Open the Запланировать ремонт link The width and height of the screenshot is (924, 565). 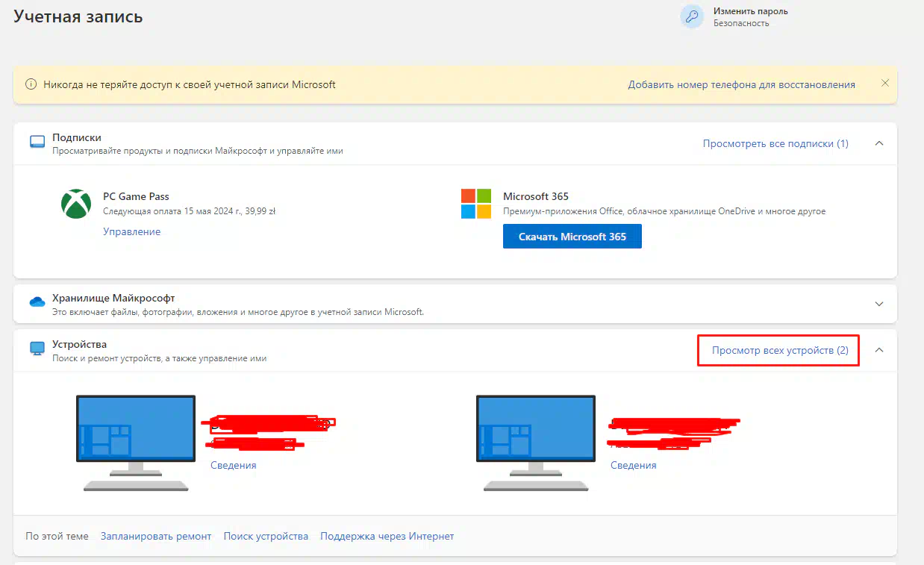click(x=156, y=536)
